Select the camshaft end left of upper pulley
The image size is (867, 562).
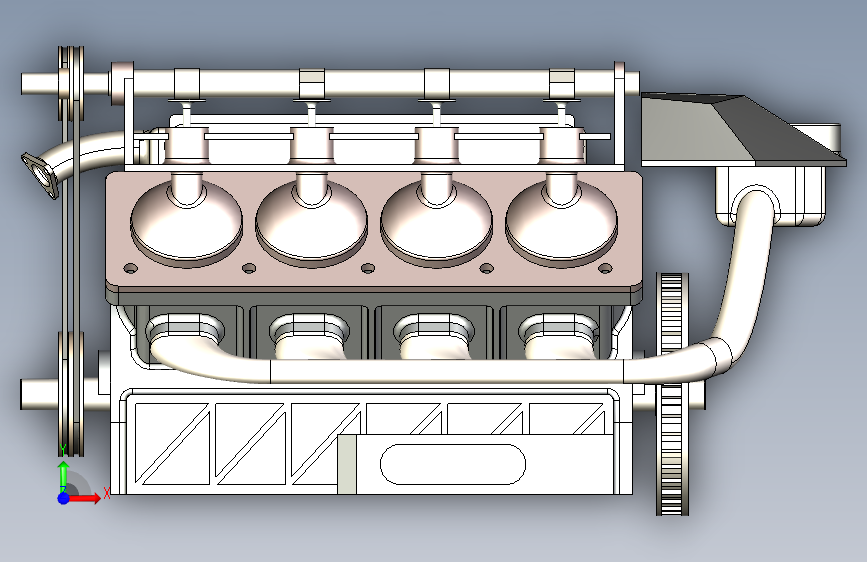40,83
